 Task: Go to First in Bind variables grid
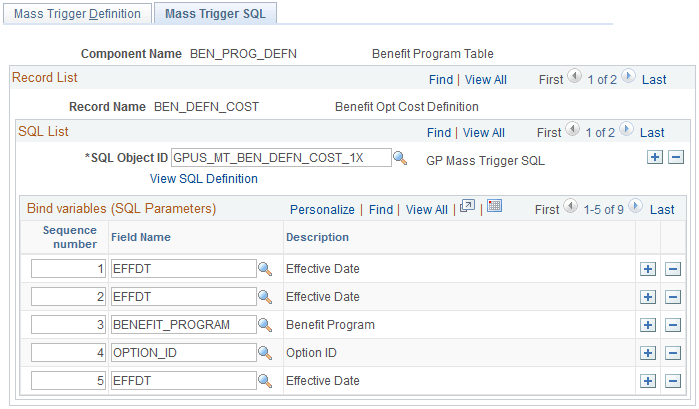(547, 210)
